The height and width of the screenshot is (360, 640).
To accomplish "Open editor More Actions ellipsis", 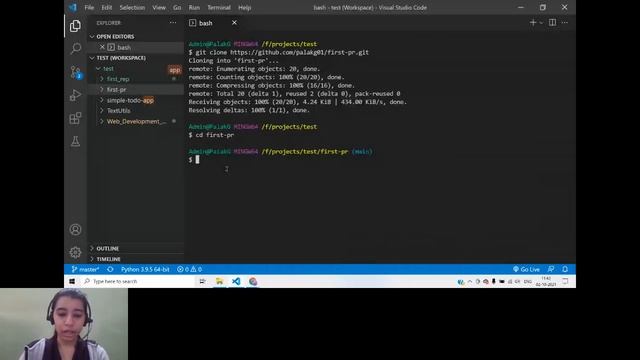I will 564,23.
